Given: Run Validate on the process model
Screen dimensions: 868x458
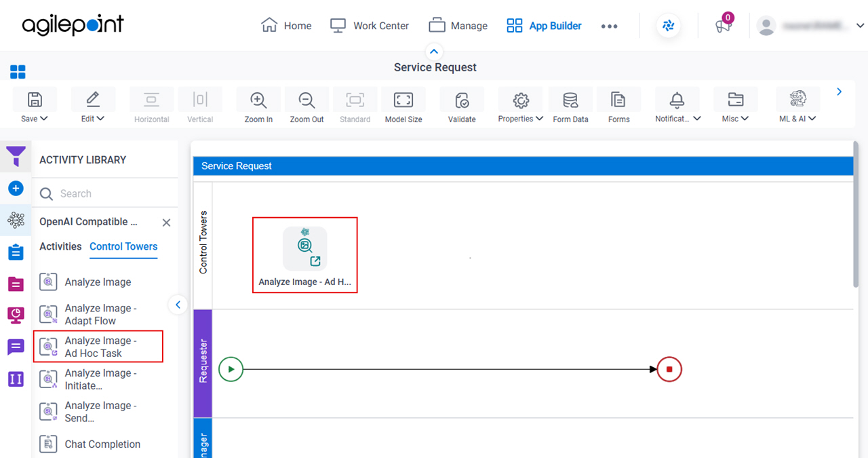Looking at the screenshot, I should pyautogui.click(x=462, y=100).
